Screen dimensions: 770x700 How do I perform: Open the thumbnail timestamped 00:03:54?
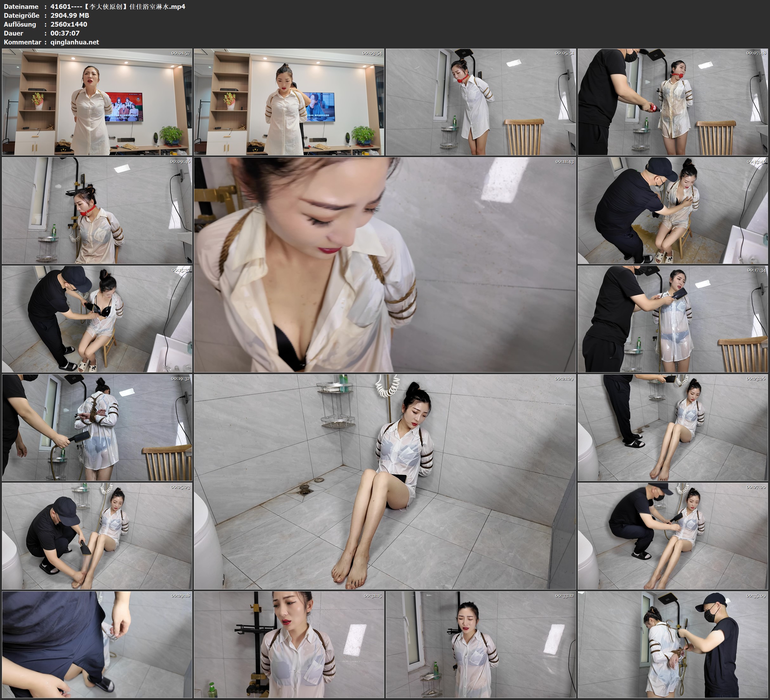coord(289,102)
